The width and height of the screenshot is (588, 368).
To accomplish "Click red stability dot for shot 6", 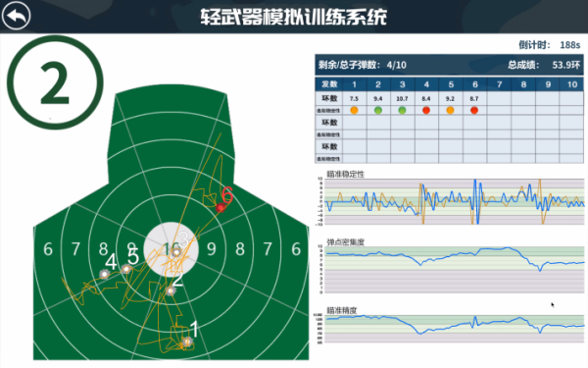I will [x=474, y=110].
